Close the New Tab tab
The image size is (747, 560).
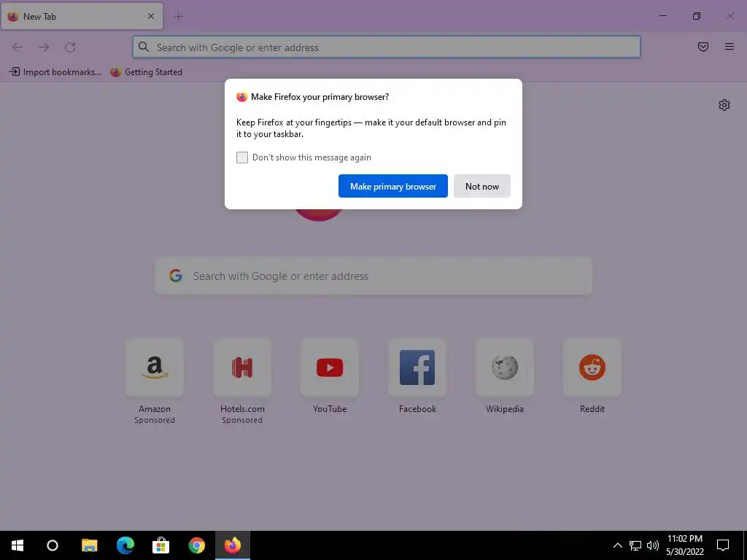click(x=151, y=16)
